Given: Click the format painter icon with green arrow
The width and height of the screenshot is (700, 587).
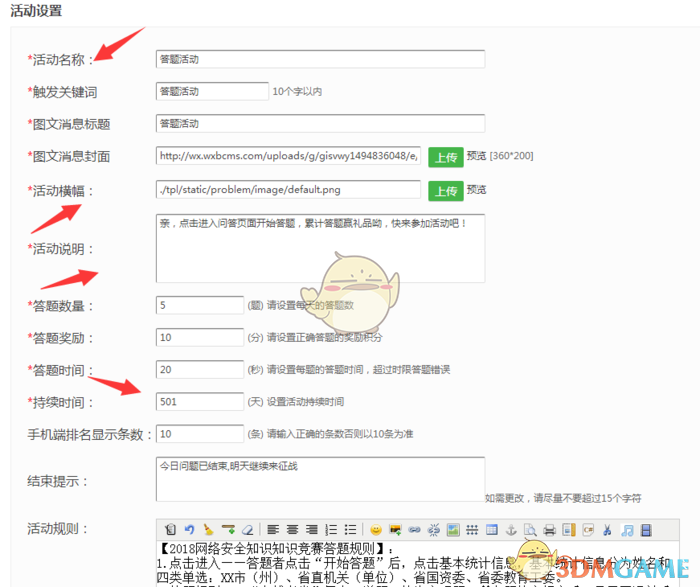Looking at the screenshot, I should [228, 530].
